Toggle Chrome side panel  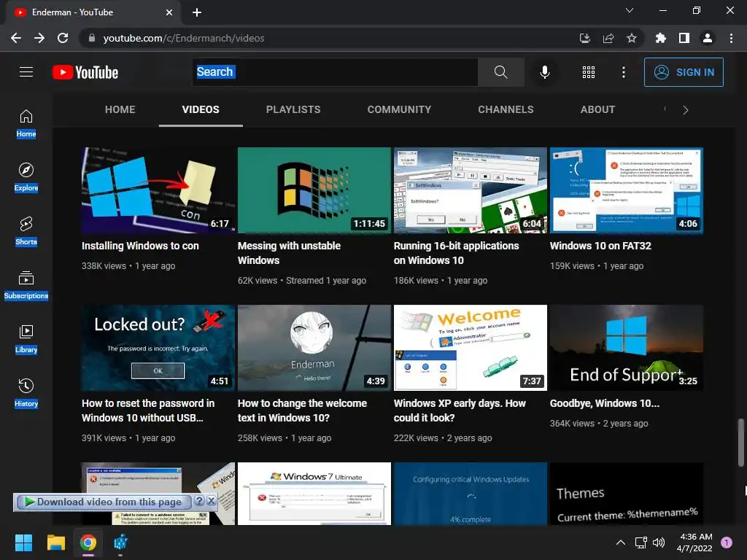684,38
